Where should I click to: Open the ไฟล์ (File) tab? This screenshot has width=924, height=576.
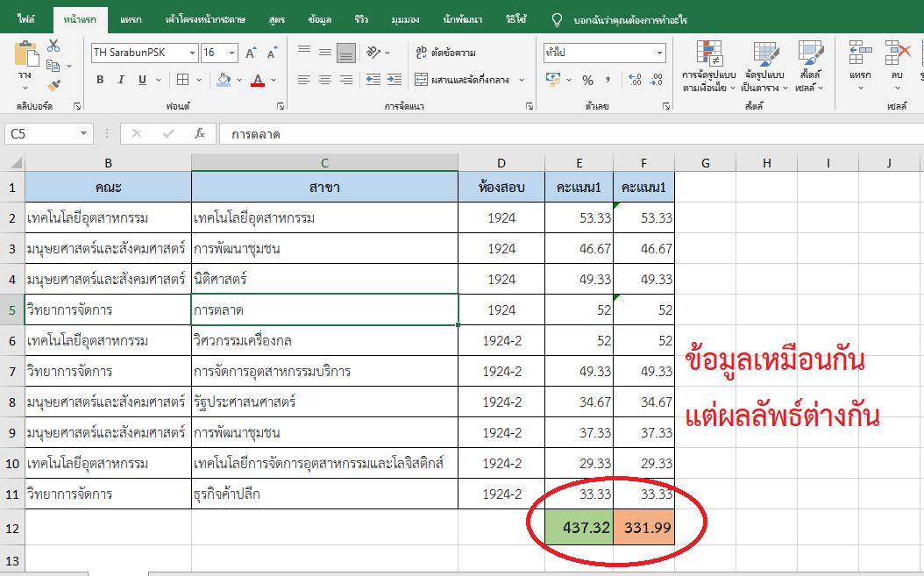point(26,19)
